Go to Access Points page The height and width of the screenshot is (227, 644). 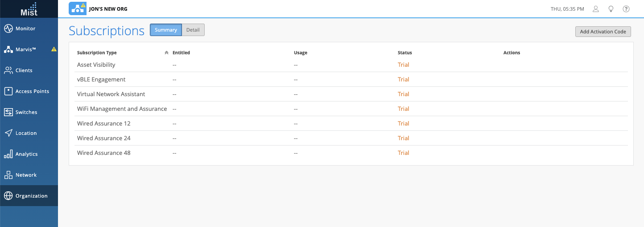point(32,91)
